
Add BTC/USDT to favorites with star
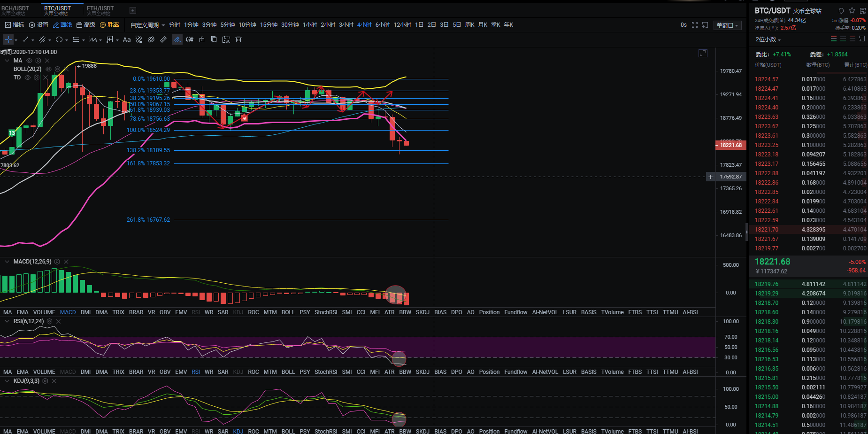(x=852, y=11)
